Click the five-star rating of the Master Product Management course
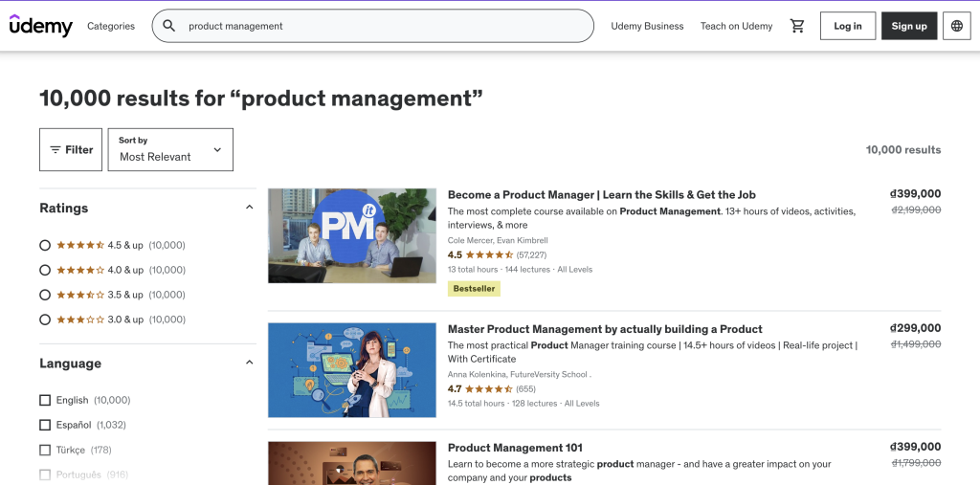This screenshot has height=485, width=980. click(489, 388)
